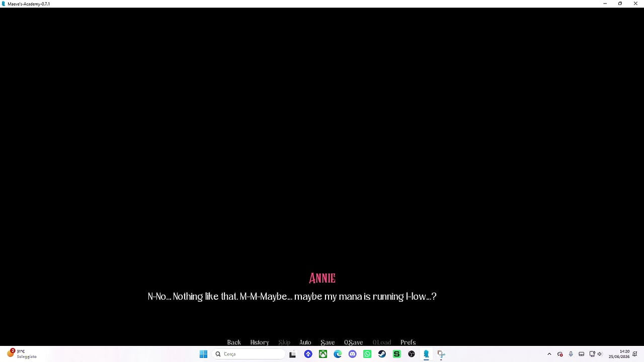Show hidden system tray icons
The width and height of the screenshot is (644, 362).
click(549, 354)
